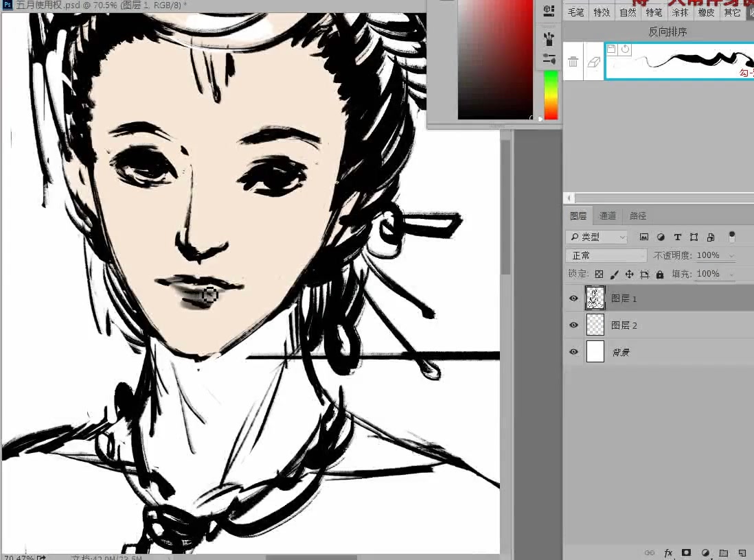Open the 正常 blend mode dropdown

click(x=606, y=255)
